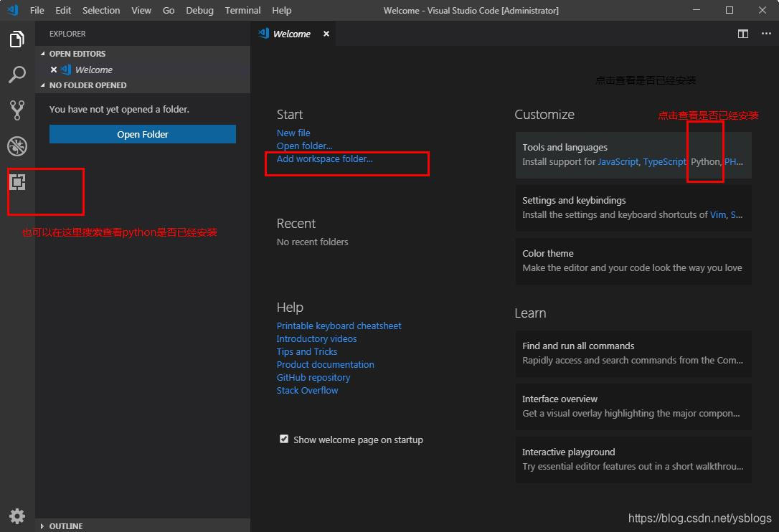Image resolution: width=779 pixels, height=532 pixels.
Task: Open the Color theme card
Action: pyautogui.click(x=633, y=261)
